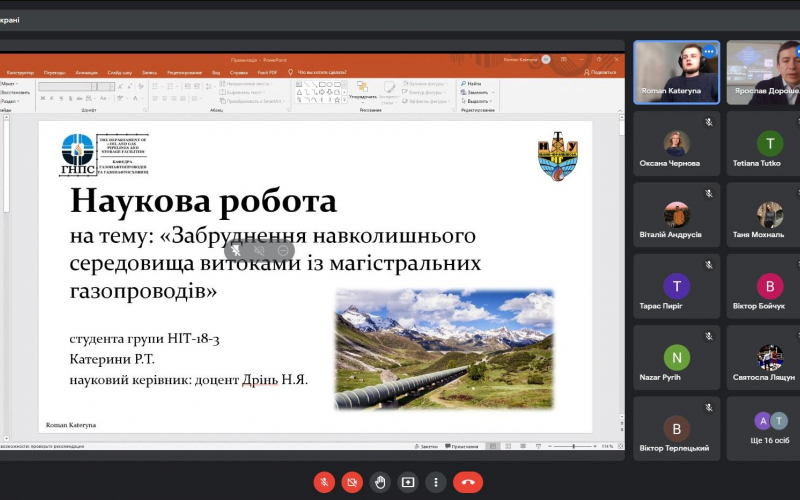Toggle italic formatting

(52, 98)
